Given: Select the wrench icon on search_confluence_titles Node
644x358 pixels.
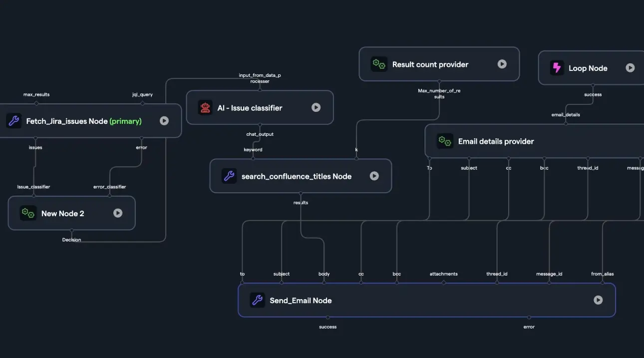Looking at the screenshot, I should click(229, 176).
